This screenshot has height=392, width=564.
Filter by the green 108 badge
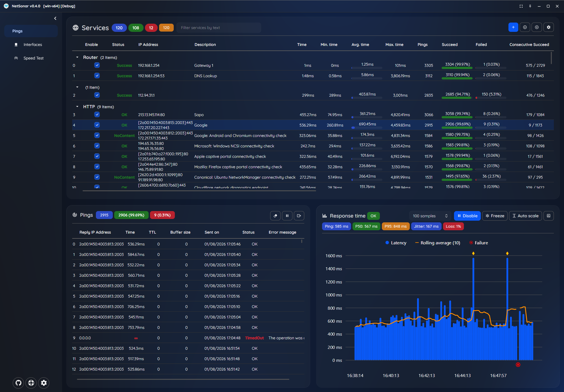point(136,28)
